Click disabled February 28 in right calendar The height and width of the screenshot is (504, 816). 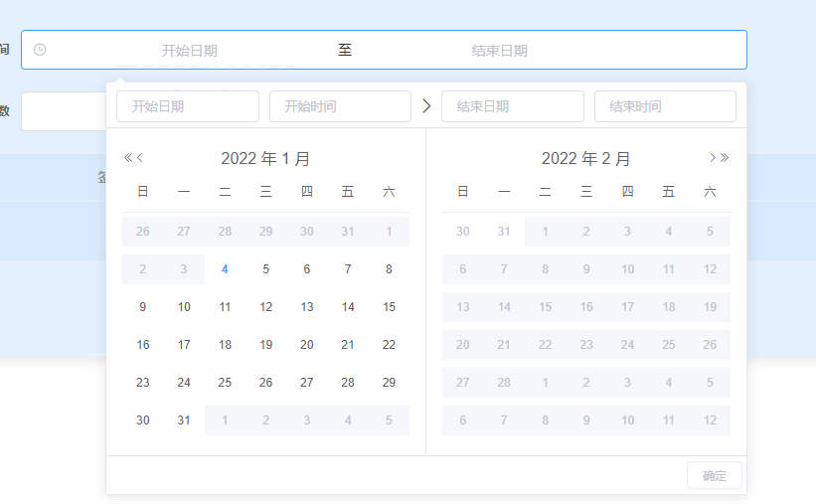(x=504, y=382)
